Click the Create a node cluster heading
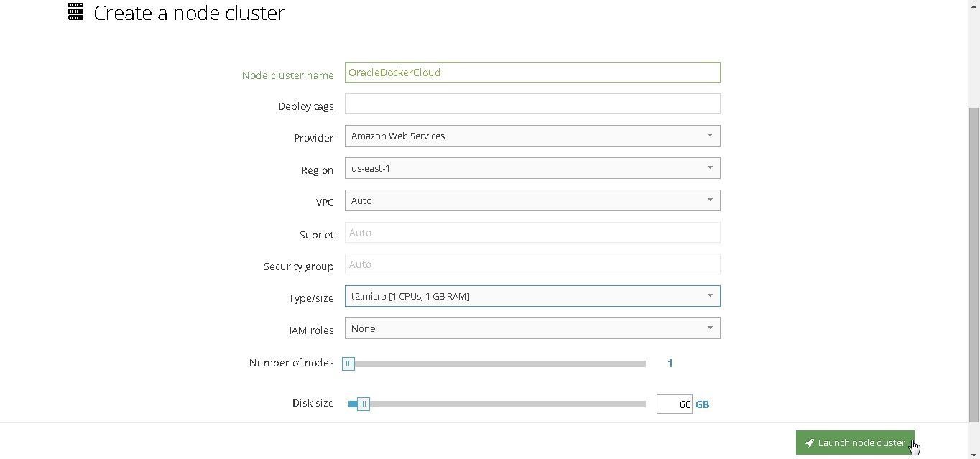 click(x=189, y=12)
